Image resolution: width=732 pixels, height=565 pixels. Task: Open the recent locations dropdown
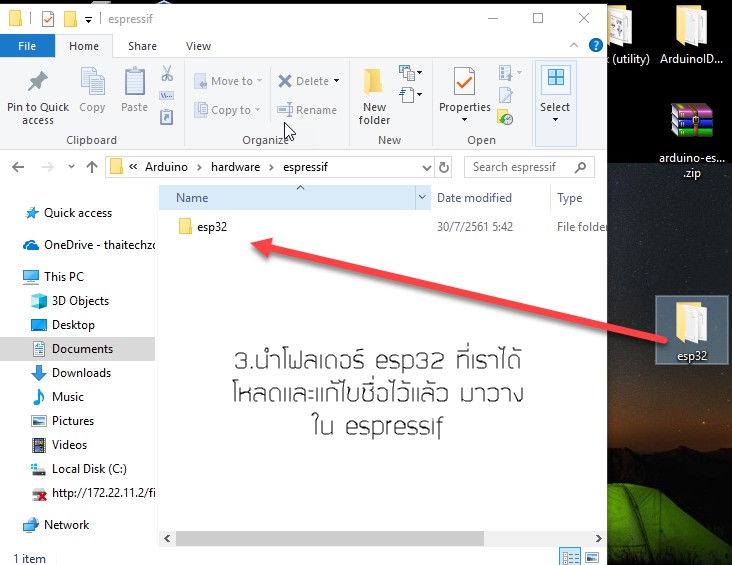tap(71, 166)
